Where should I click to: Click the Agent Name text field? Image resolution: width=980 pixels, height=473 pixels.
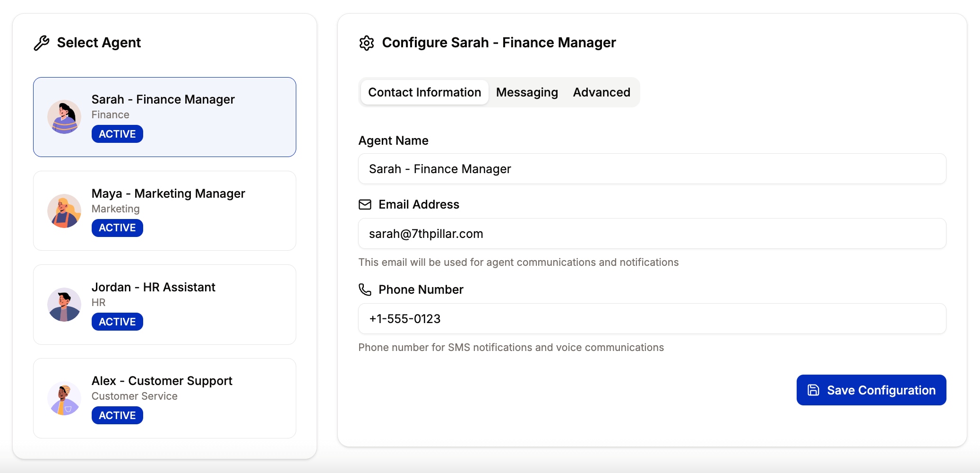point(652,169)
